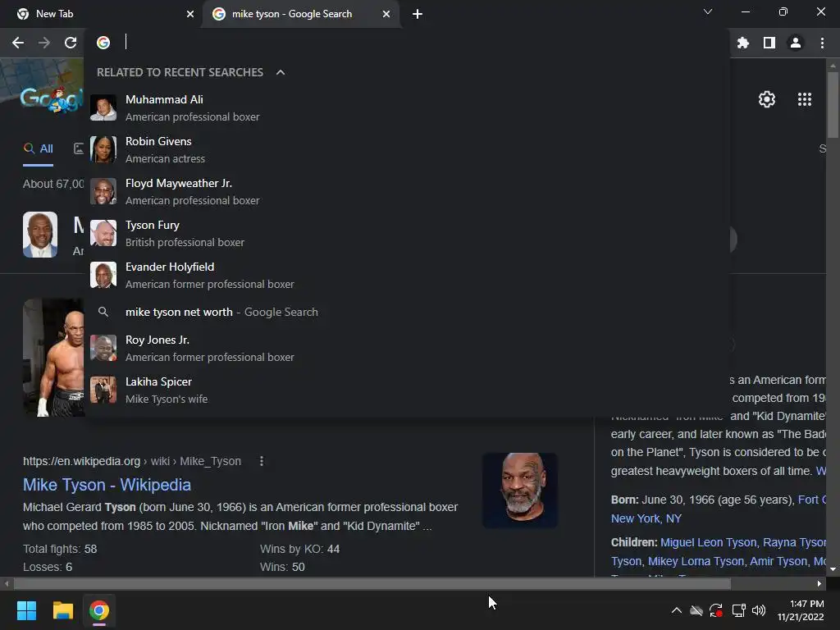Open Mike Tyson - Wikipedia result link
The image size is (840, 630).
pyautogui.click(x=107, y=485)
